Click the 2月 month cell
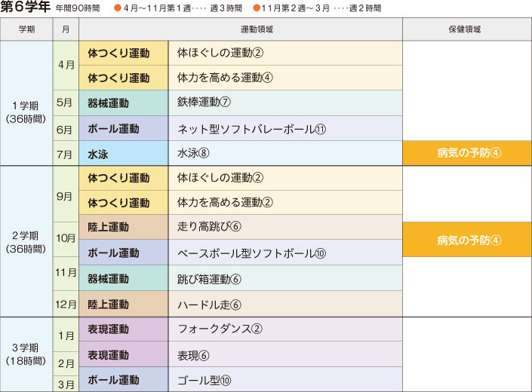 click(66, 363)
